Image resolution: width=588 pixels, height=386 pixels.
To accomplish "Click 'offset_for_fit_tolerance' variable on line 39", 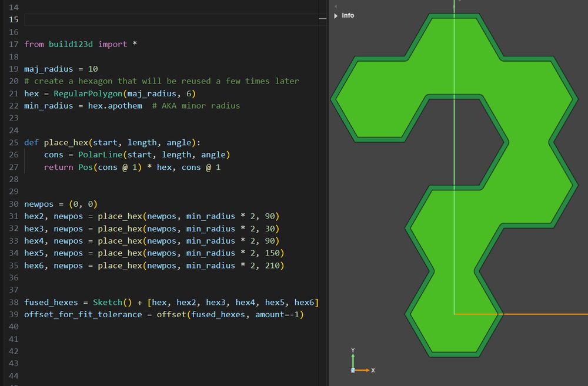I will pos(83,315).
